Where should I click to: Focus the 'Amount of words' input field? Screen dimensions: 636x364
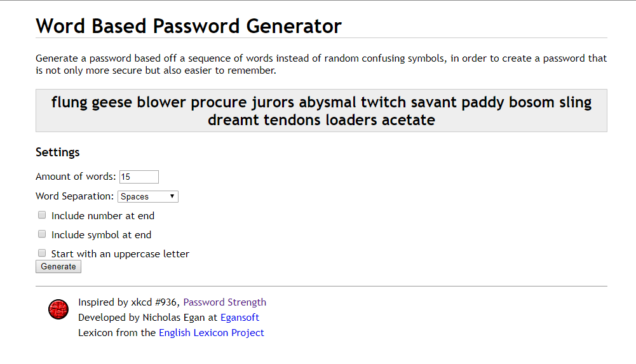[x=139, y=177]
